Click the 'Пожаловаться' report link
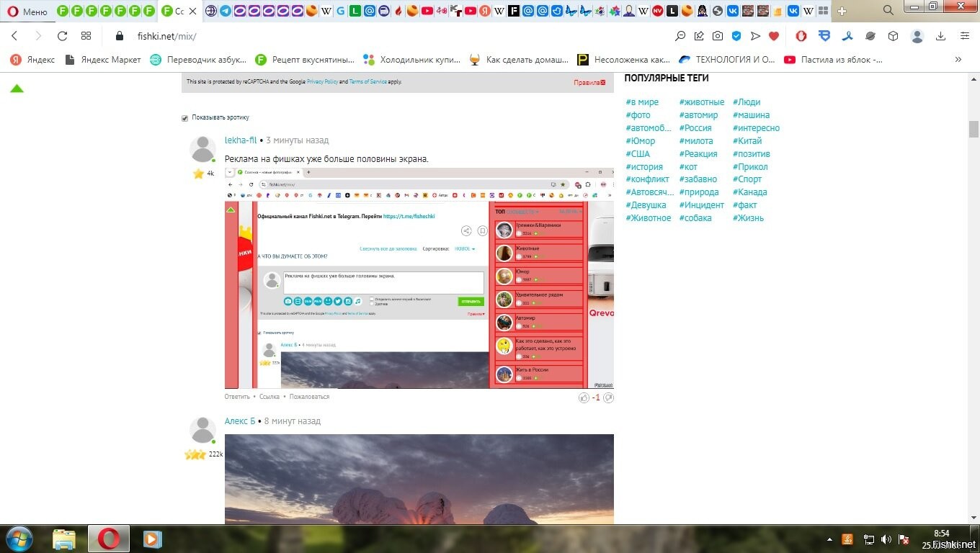 [x=309, y=397]
